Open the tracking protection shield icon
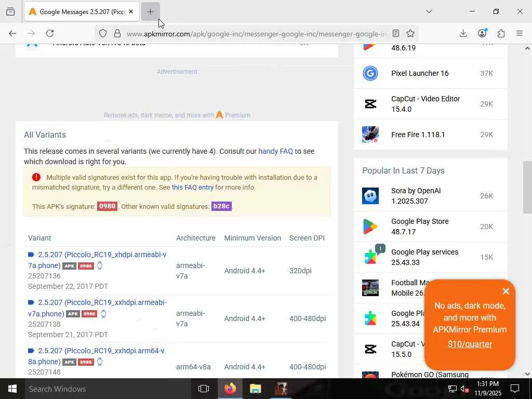Viewport: 532px width, 399px height. 103,33
